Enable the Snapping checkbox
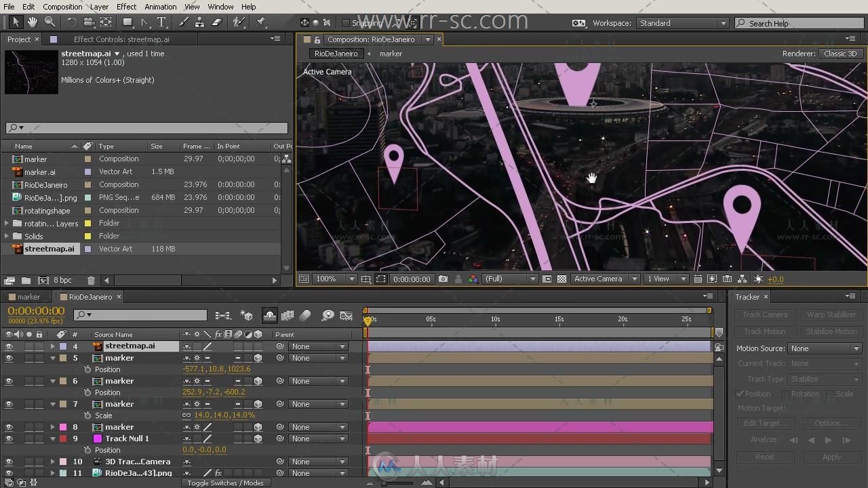The width and height of the screenshot is (868, 488). 345,23
